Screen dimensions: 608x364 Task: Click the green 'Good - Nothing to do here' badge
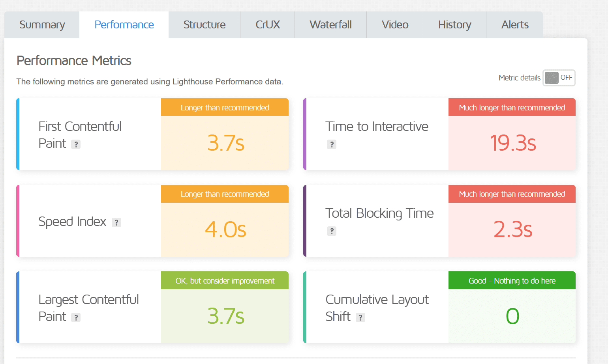pos(512,280)
